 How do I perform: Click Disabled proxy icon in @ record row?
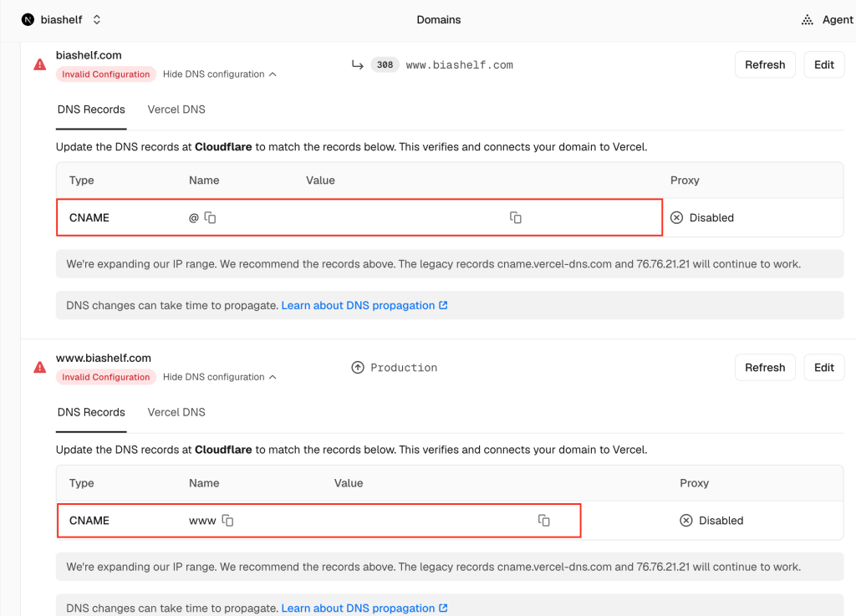676,217
